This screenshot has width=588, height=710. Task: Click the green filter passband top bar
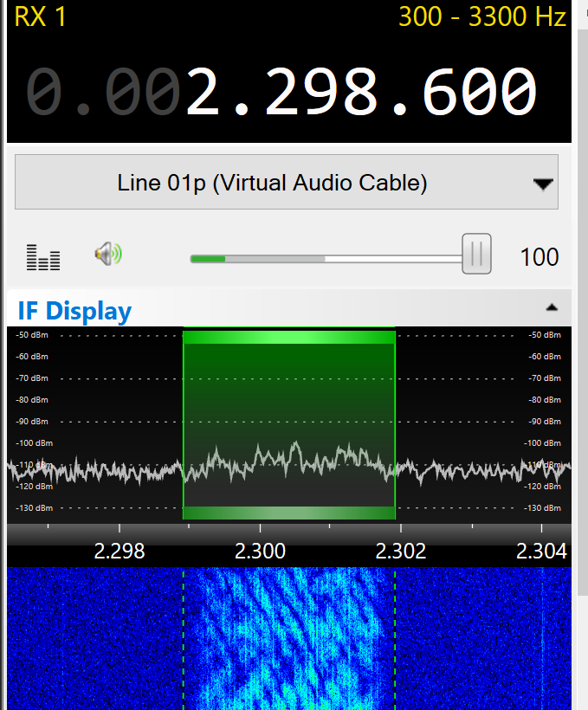click(x=289, y=338)
